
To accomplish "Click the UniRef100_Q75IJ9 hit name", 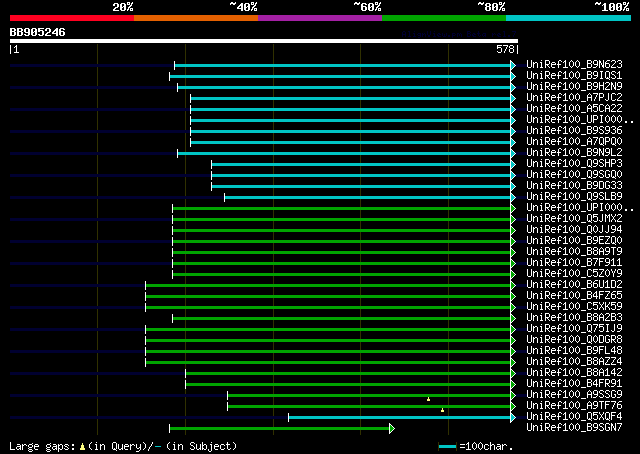I will pyautogui.click(x=574, y=329).
